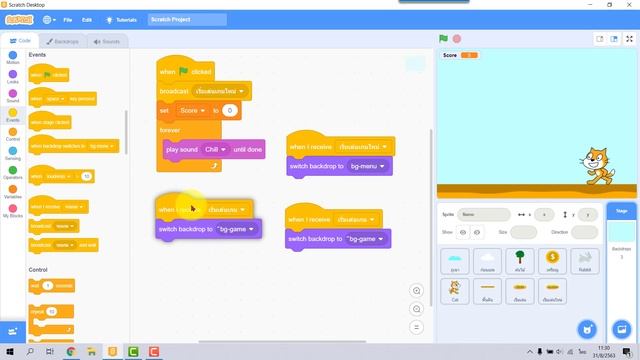Image resolution: width=640 pixels, height=360 pixels.
Task: Click the 'wait 1 seconds' palette block
Action: coord(52,286)
